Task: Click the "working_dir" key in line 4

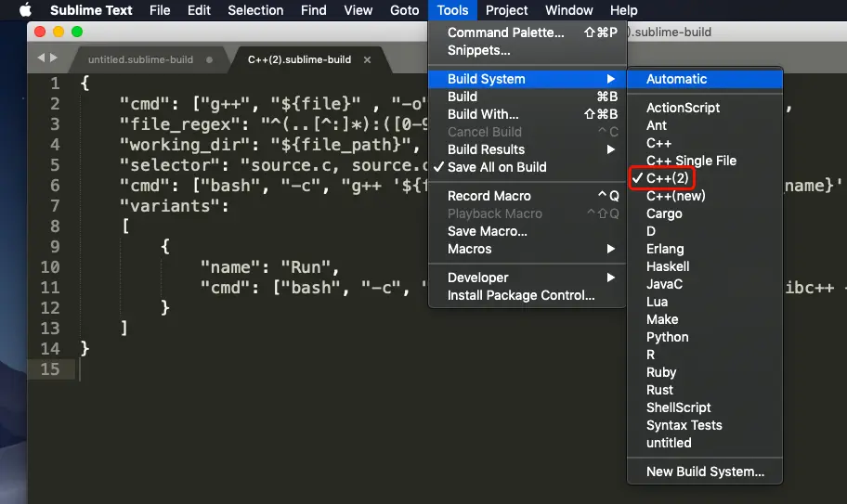Action: pos(179,145)
